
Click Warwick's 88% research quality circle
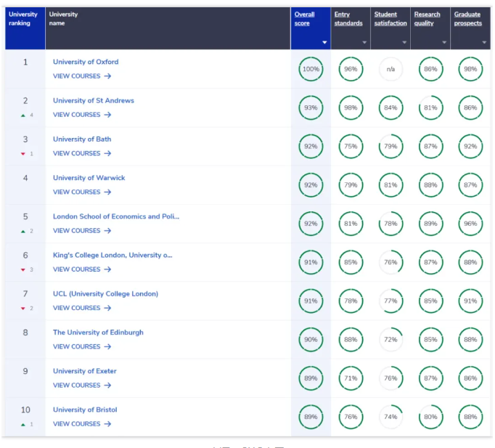(430, 185)
